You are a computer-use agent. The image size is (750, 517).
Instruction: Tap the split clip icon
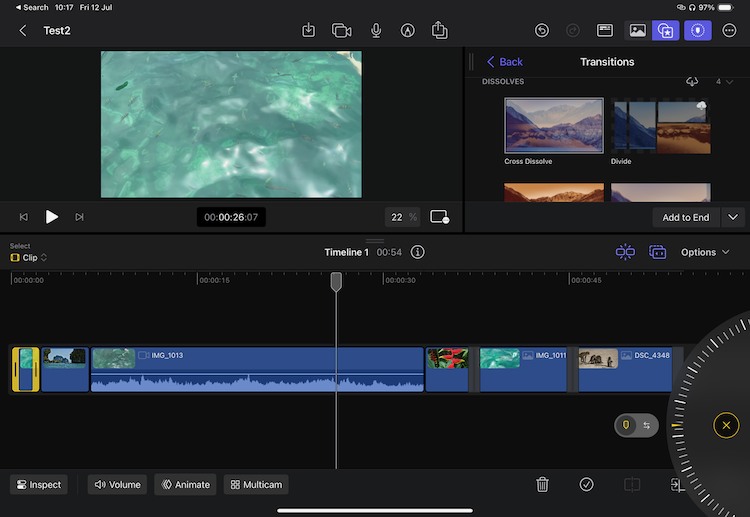click(x=632, y=484)
